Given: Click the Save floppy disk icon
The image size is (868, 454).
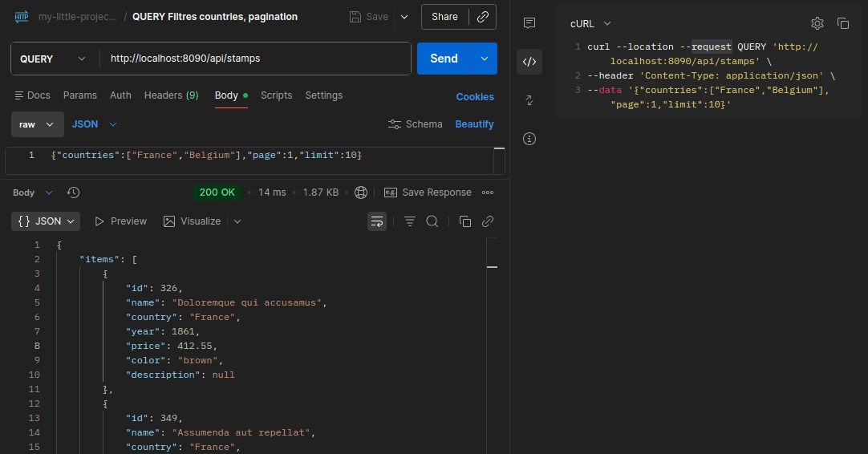Looking at the screenshot, I should point(355,17).
